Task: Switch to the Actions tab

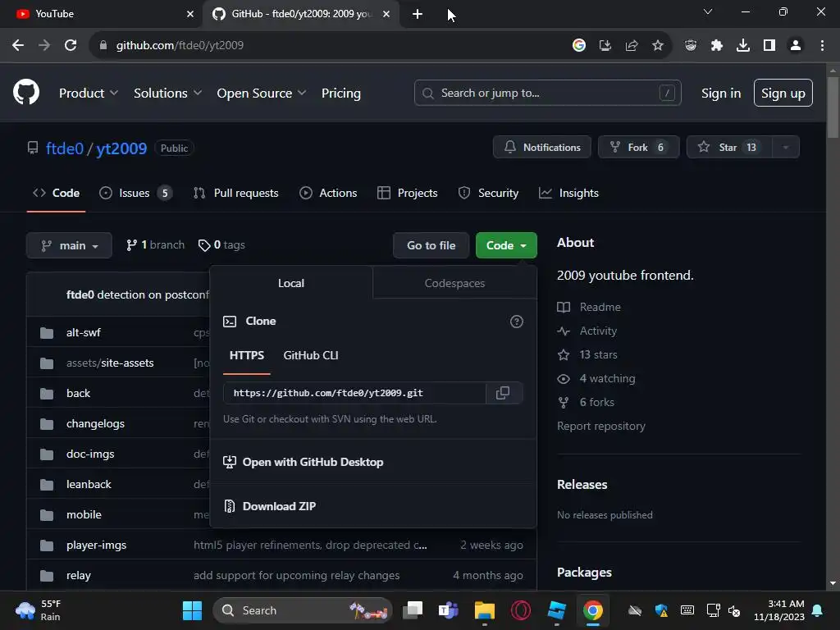Action: [x=328, y=194]
